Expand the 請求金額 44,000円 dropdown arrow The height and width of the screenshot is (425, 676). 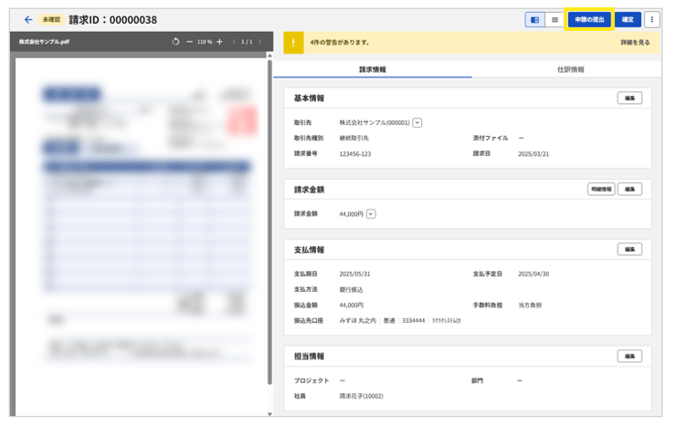pyautogui.click(x=371, y=213)
